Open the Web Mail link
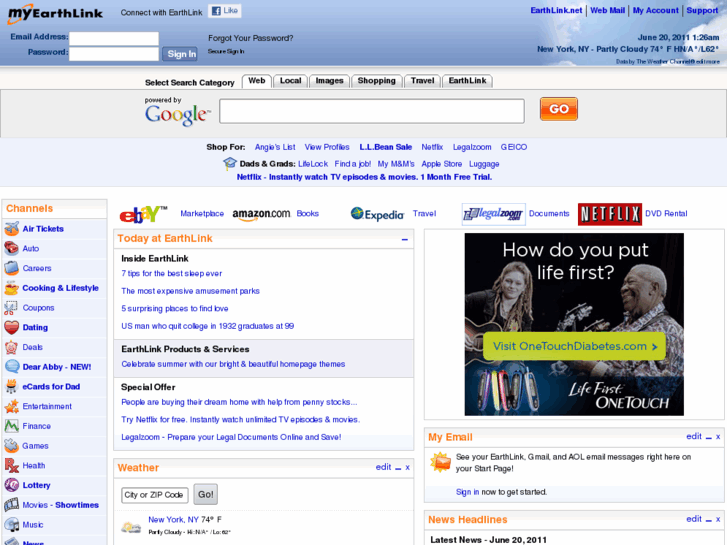The width and height of the screenshot is (727, 545). point(607,10)
